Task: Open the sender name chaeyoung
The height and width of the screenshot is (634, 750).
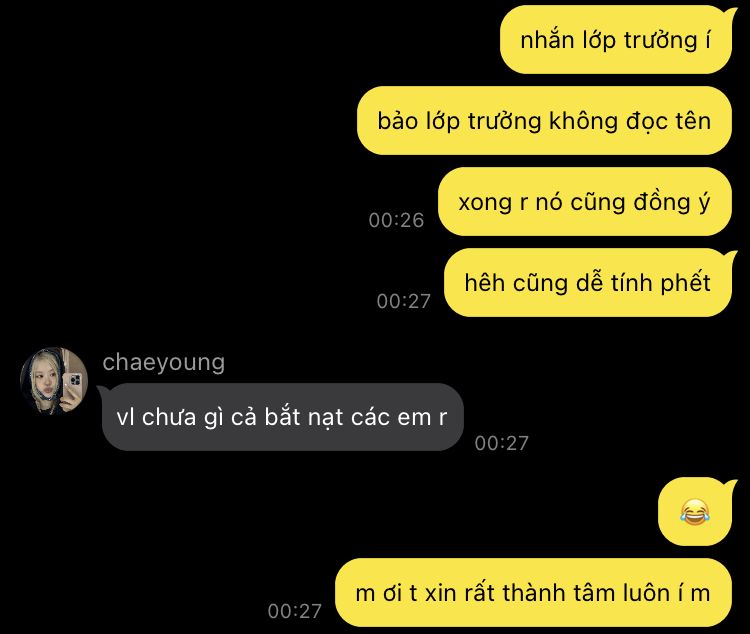Action: point(164,362)
